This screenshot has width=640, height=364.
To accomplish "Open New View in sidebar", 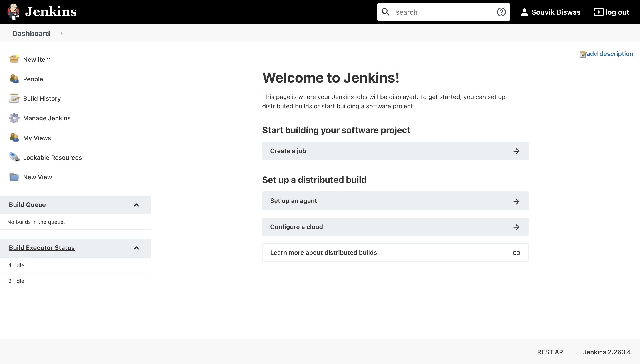I will tap(38, 177).
